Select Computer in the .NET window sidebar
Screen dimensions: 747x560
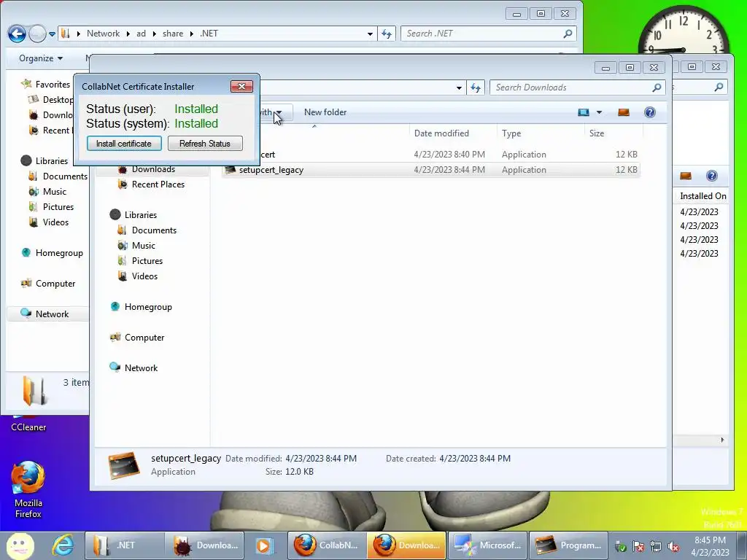click(x=55, y=284)
